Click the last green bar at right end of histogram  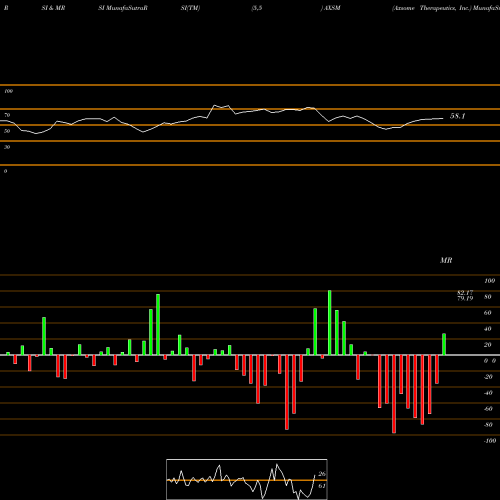444,344
